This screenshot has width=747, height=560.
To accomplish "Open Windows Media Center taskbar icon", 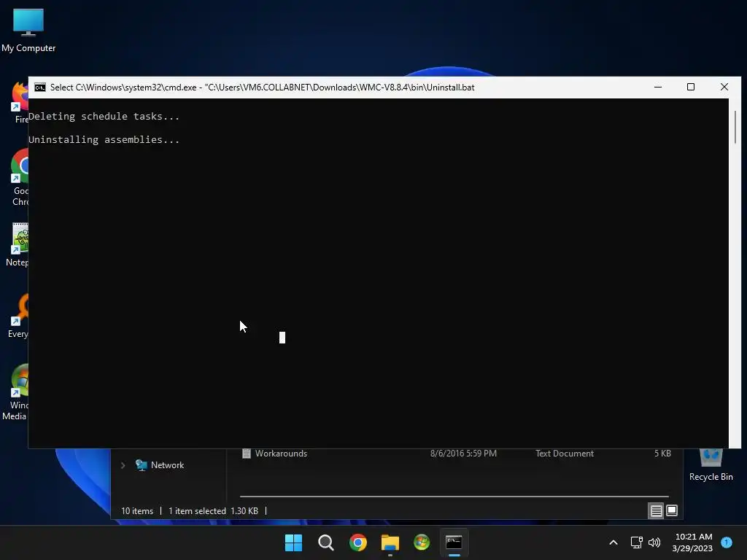I will [422, 542].
